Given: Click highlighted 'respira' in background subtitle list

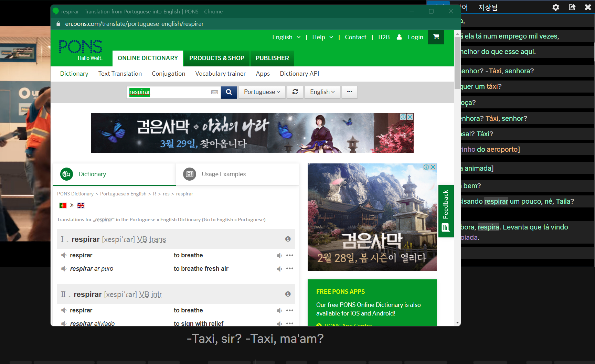Looking at the screenshot, I should [488, 227].
